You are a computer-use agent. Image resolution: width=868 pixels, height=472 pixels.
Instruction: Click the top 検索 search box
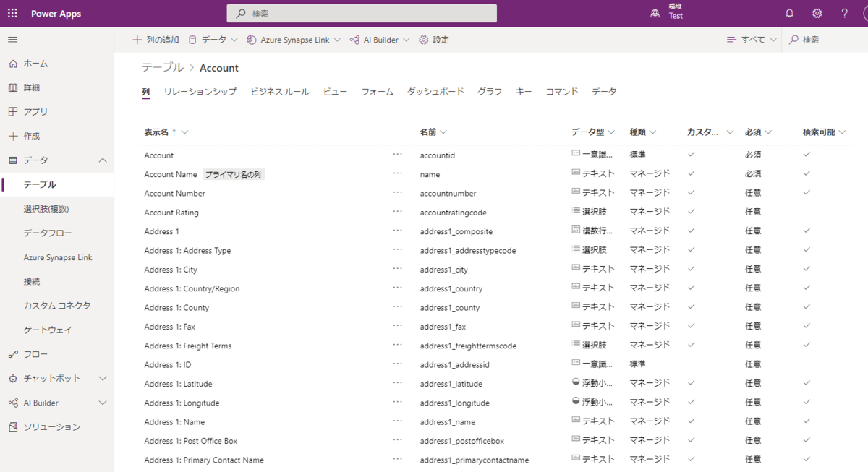pyautogui.click(x=362, y=14)
